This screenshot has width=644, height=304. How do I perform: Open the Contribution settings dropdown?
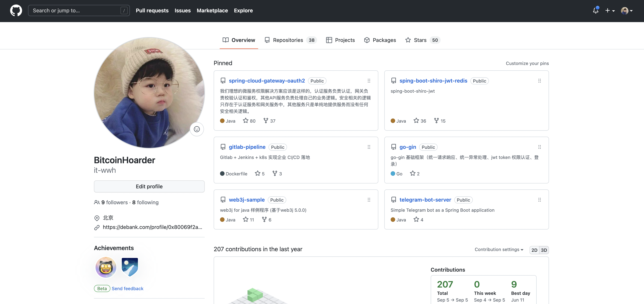pyautogui.click(x=499, y=250)
